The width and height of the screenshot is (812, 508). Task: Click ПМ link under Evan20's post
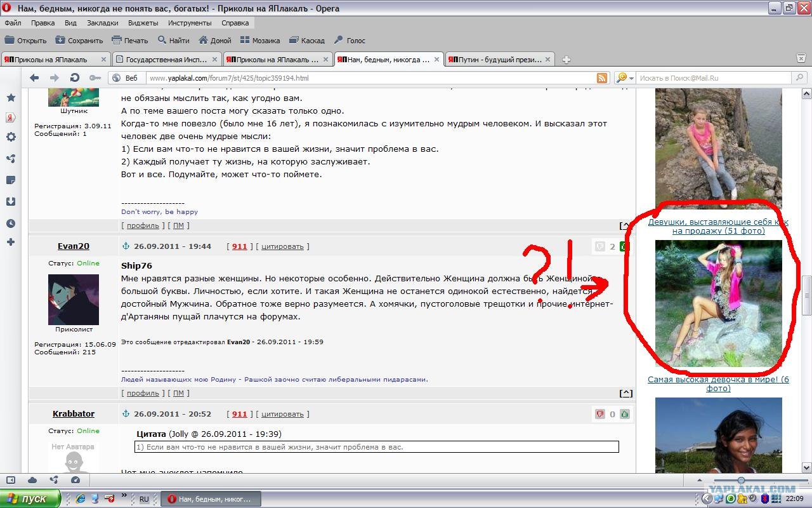(178, 393)
